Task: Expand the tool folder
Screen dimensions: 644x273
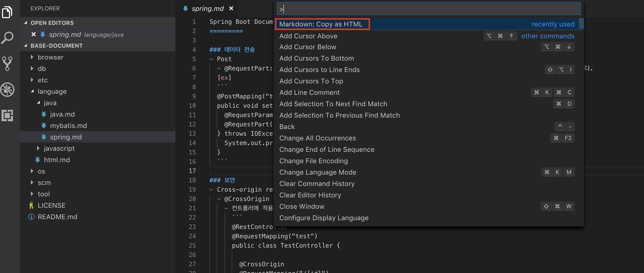Action: (x=32, y=194)
